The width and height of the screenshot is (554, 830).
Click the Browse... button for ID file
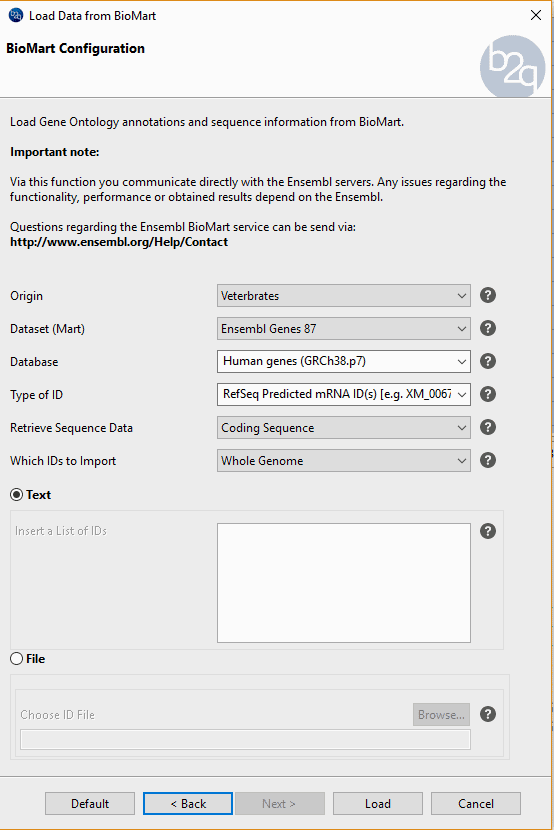[x=441, y=715]
